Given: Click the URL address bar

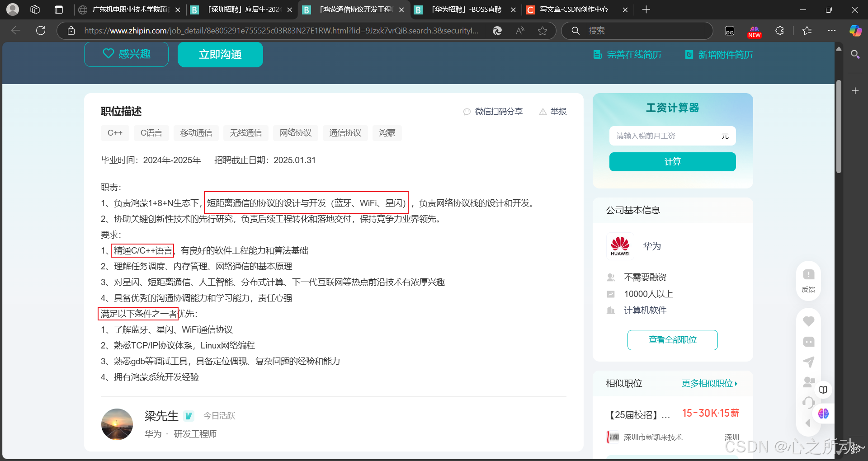Looking at the screenshot, I should click(x=280, y=31).
